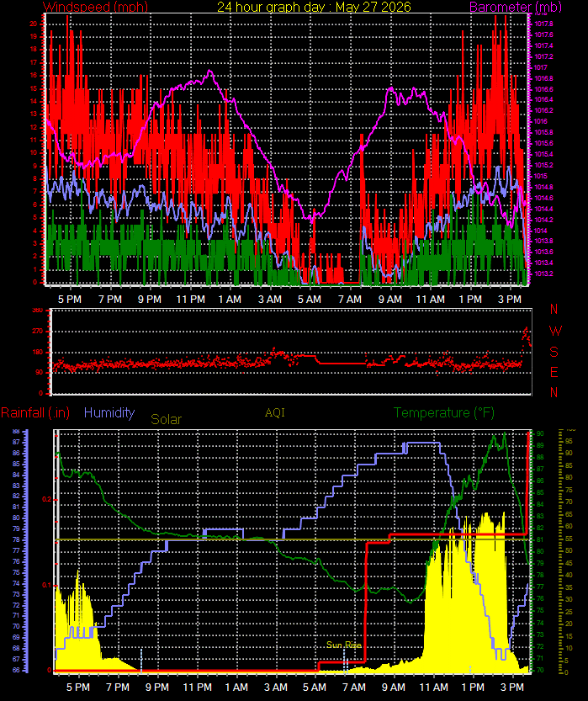Click '15' on the windspeed axis

[34, 88]
